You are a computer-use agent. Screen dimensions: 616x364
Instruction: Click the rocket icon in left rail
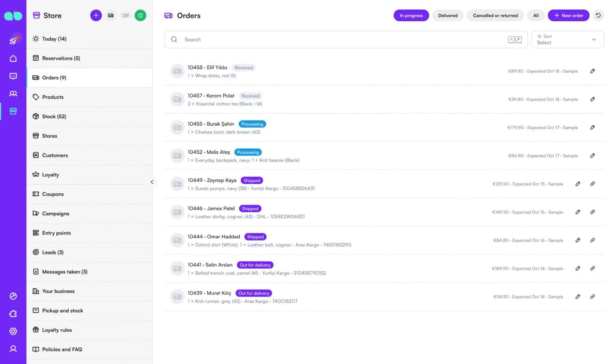pos(13,40)
